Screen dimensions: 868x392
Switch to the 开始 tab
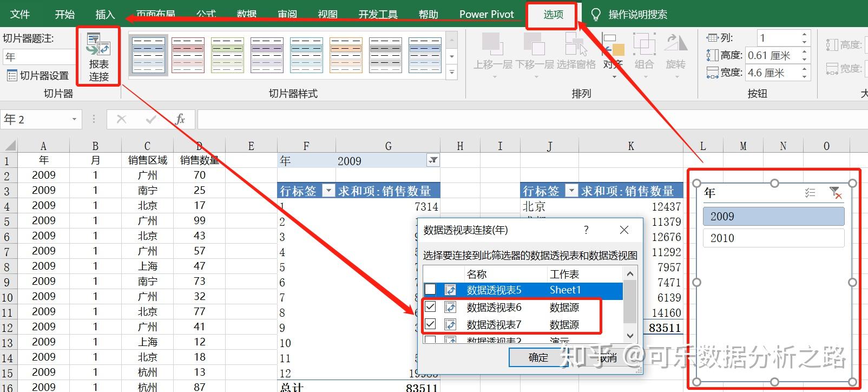click(65, 14)
